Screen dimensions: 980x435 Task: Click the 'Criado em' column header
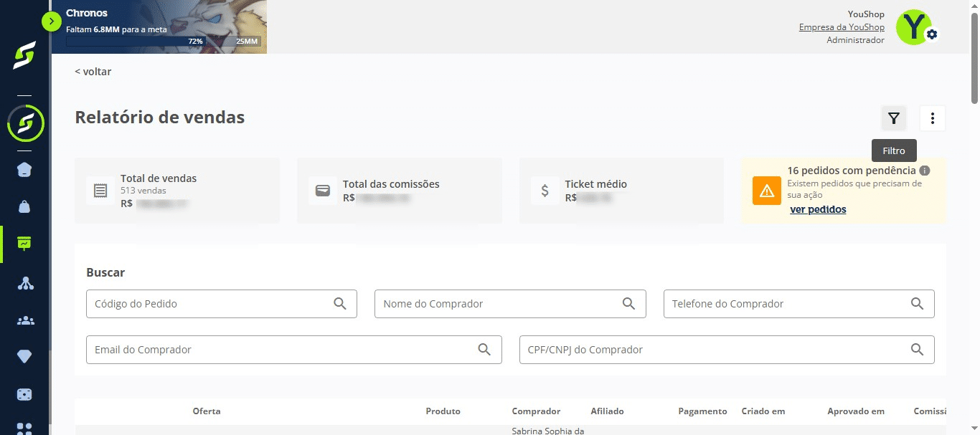click(763, 411)
